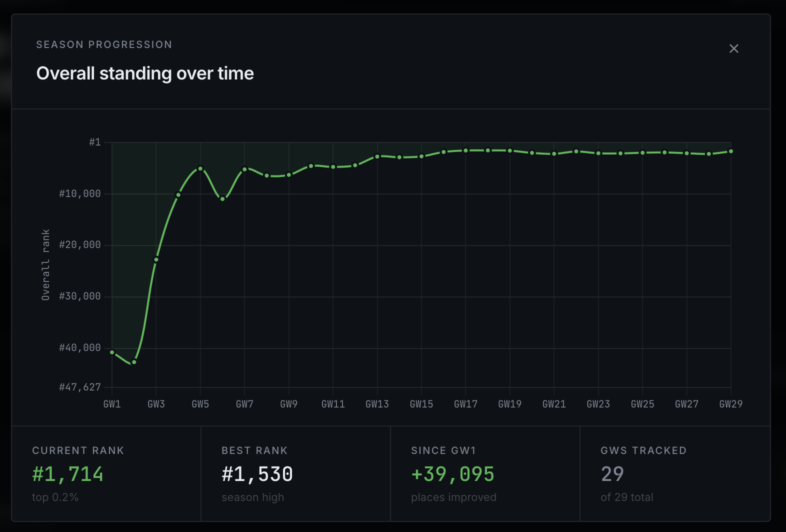Select the chart data point above GW17
The height and width of the screenshot is (532, 786).
click(465, 150)
